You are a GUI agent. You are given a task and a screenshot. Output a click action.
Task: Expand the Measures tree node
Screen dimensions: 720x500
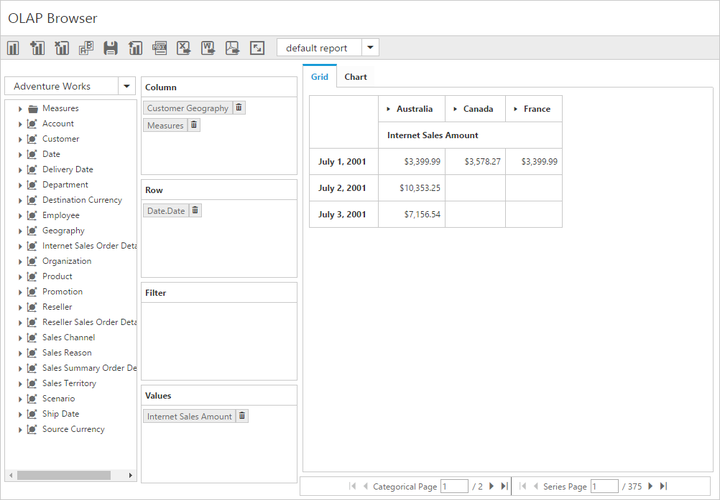pos(20,109)
